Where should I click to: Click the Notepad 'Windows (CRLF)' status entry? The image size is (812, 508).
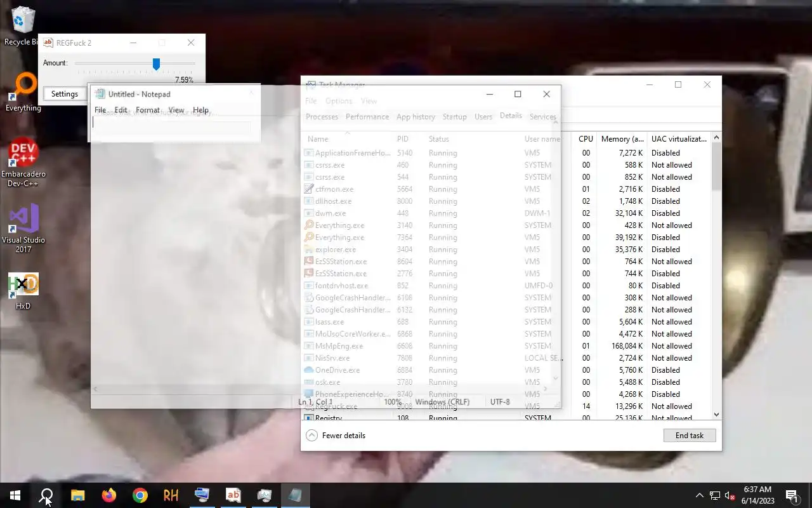(442, 402)
